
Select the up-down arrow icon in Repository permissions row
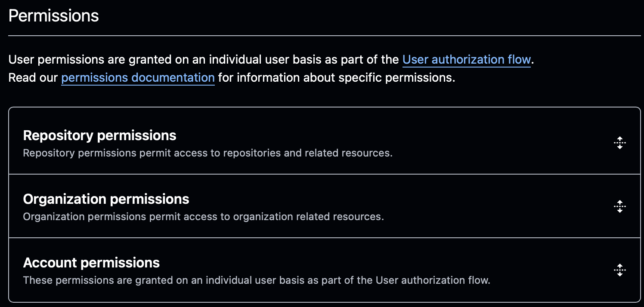[x=620, y=143]
